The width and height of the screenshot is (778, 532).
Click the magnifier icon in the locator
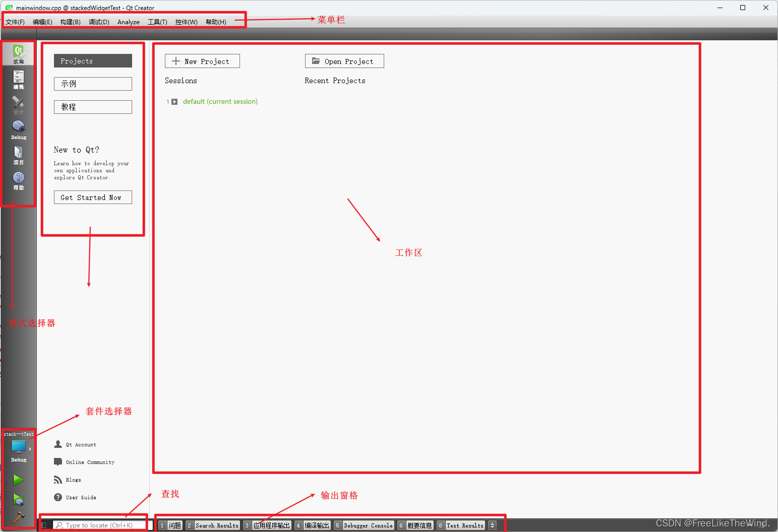tap(59, 525)
